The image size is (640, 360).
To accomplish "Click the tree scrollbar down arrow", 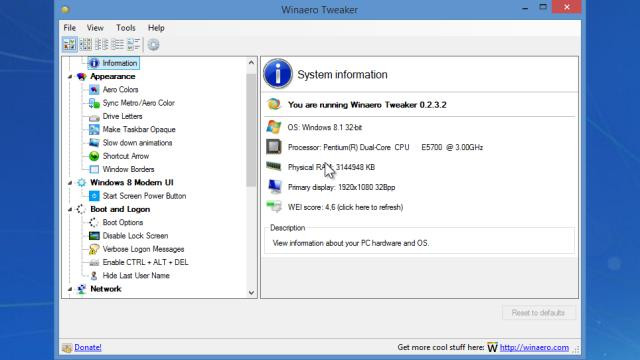I will click(x=251, y=292).
